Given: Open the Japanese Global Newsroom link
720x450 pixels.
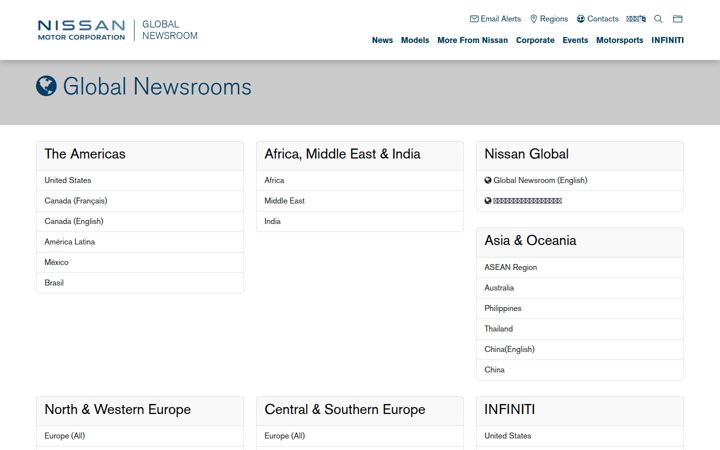Looking at the screenshot, I should (580, 201).
